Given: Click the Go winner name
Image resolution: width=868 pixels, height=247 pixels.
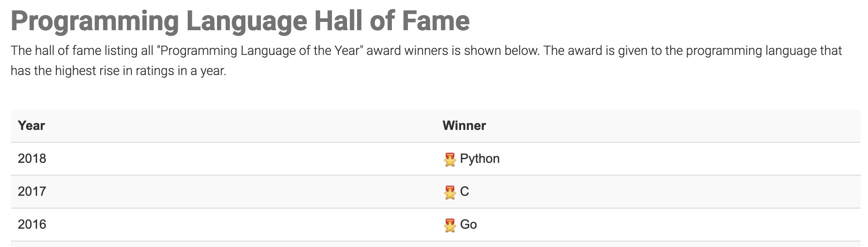Looking at the screenshot, I should click(468, 225).
